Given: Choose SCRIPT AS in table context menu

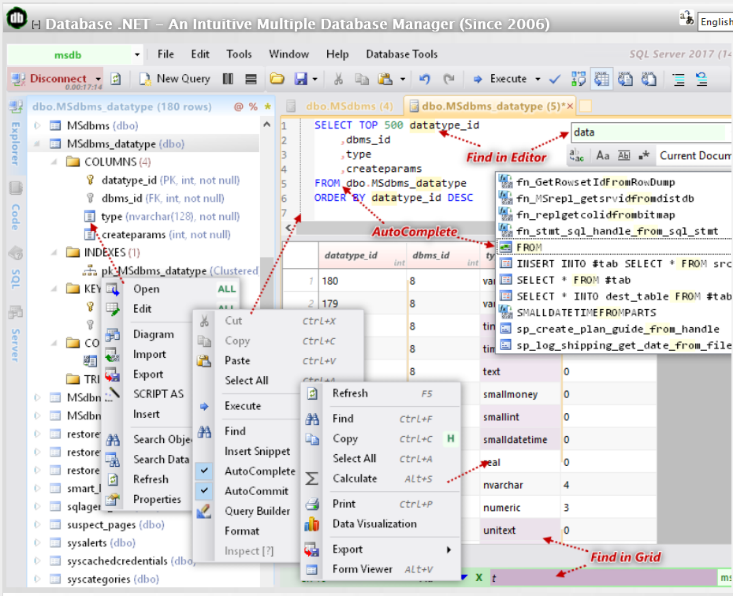Looking at the screenshot, I should click(158, 394).
